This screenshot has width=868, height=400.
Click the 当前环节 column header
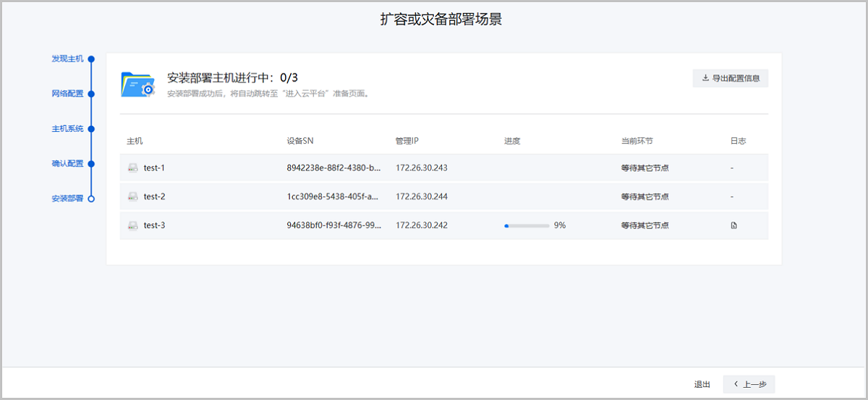tap(637, 141)
